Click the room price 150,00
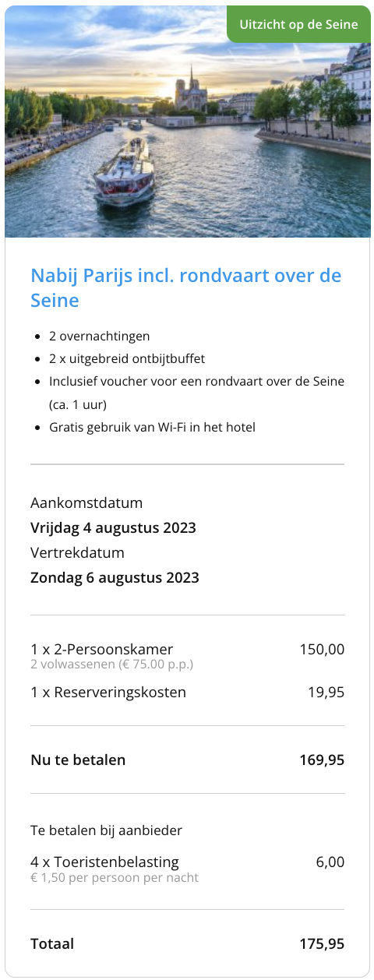 point(322,649)
